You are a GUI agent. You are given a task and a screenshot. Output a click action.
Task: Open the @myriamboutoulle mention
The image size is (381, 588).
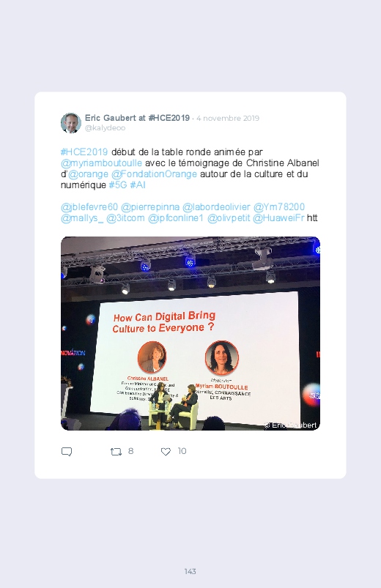tap(101, 163)
